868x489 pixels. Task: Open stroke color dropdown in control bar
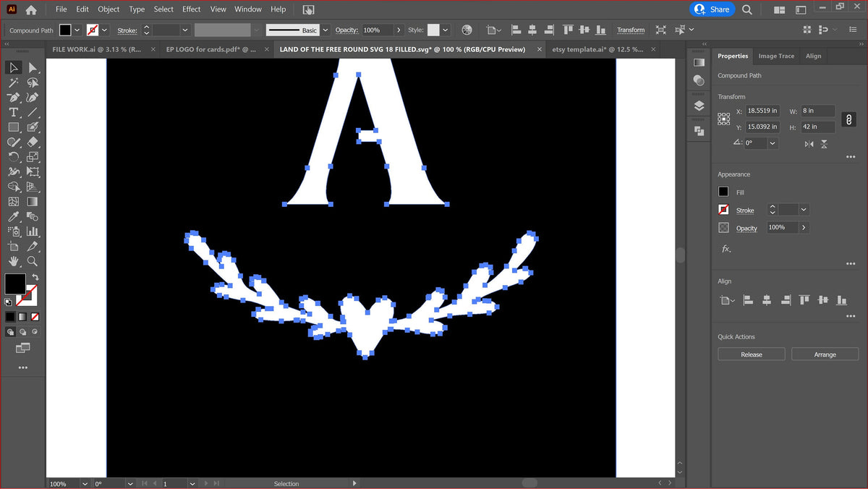(105, 30)
